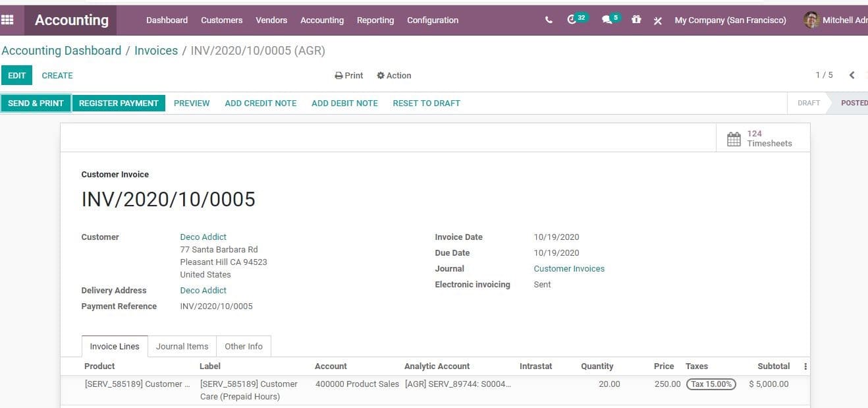Open the tools icon in the top bar
This screenshot has width=868, height=408.
(x=657, y=20)
